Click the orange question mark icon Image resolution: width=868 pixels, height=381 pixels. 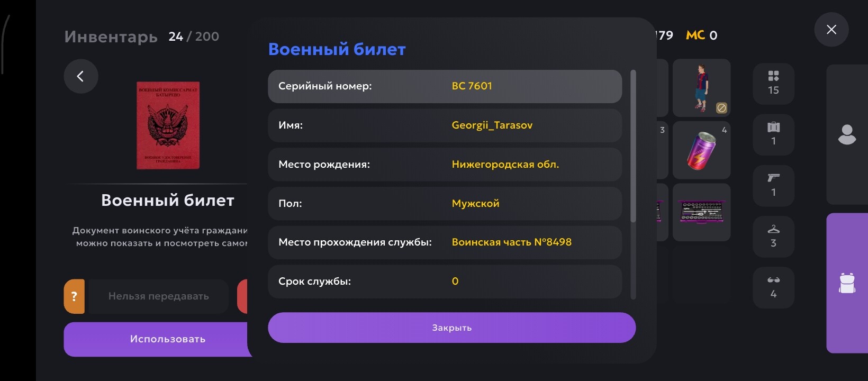click(x=74, y=296)
